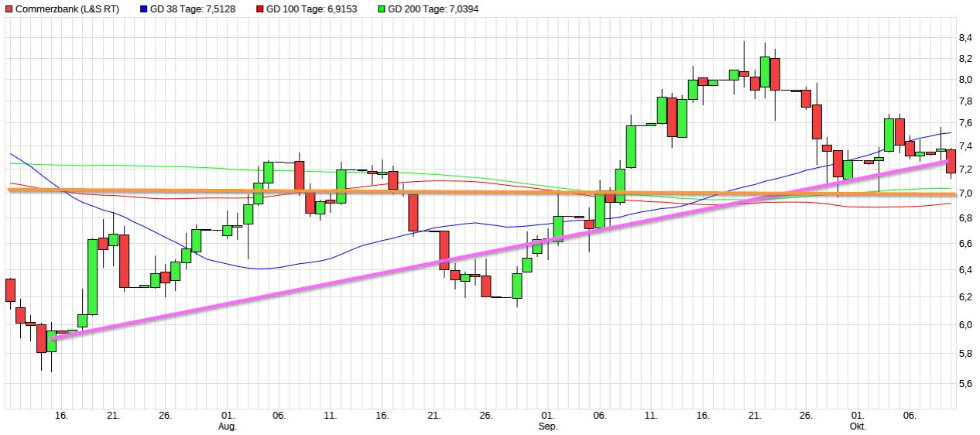Click the '11.' date label in September

point(651,416)
